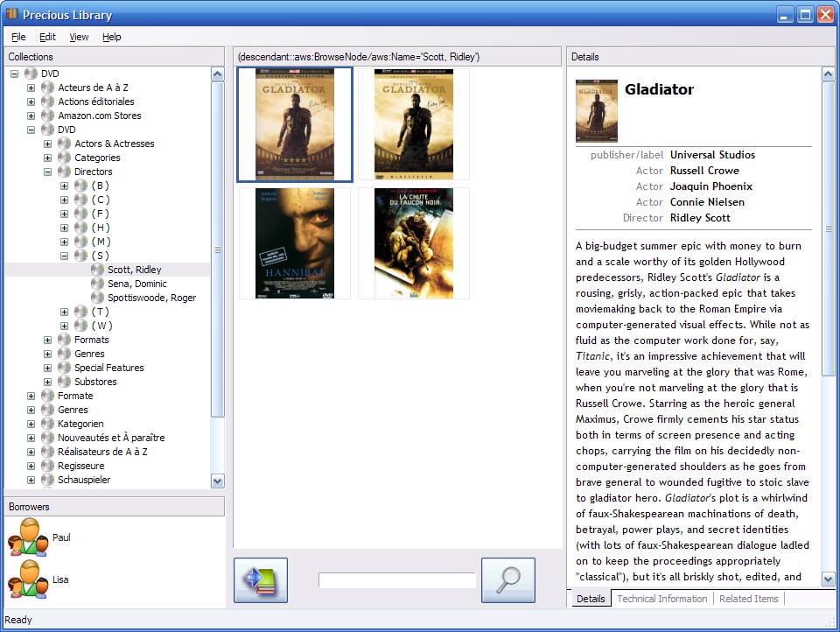Open the File menu

click(18, 37)
